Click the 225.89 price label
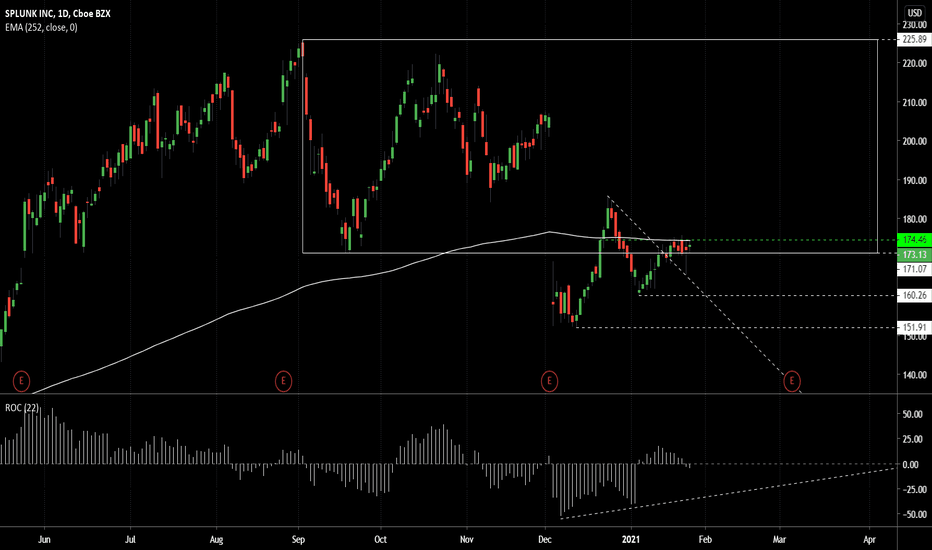The width and height of the screenshot is (932, 550). 914,40
